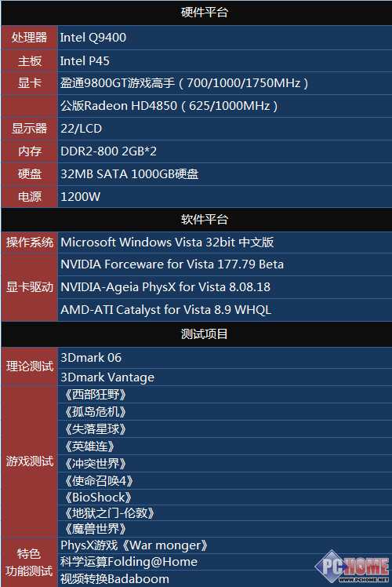Click the Microsoft Windows Vista 32bit row
The height and width of the screenshot is (587, 392).
coord(225,242)
